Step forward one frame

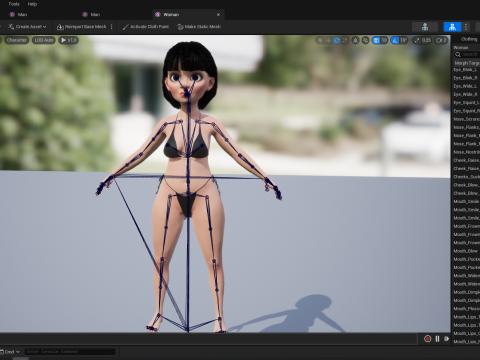pyautogui.click(x=446, y=339)
